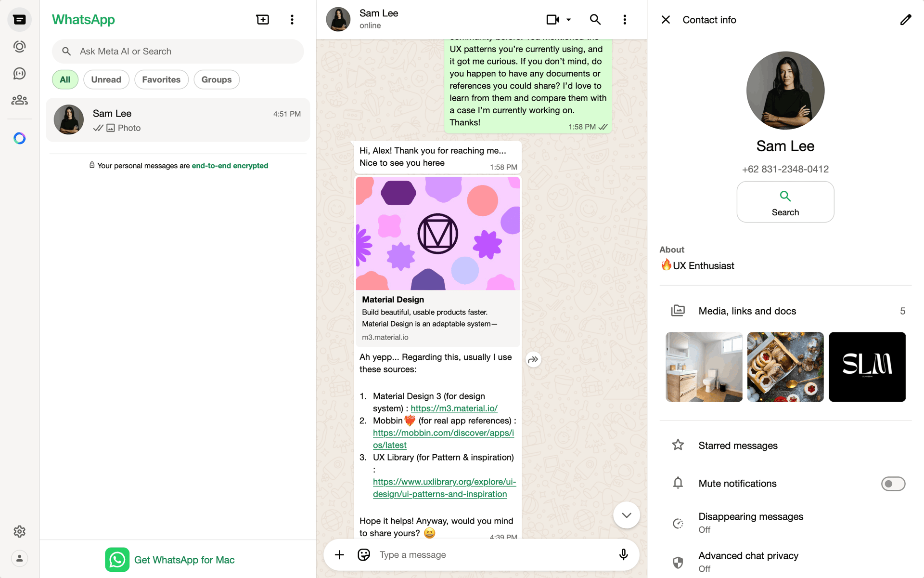Click the Mute notifications bell icon
Image resolution: width=924 pixels, height=578 pixels.
(x=678, y=483)
